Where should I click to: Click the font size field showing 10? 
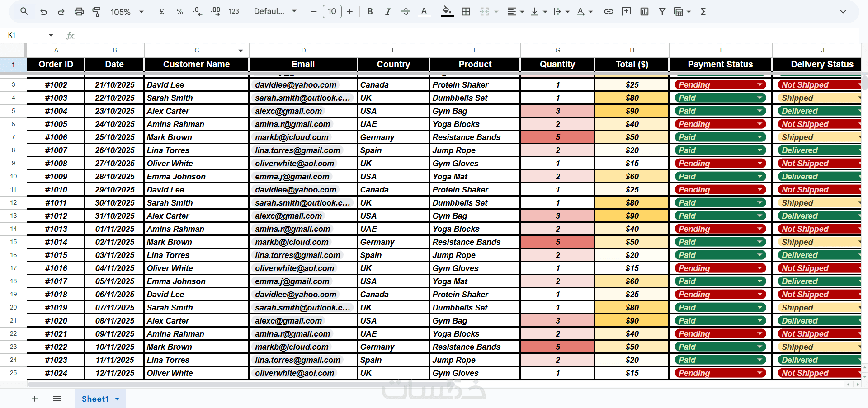(x=332, y=12)
